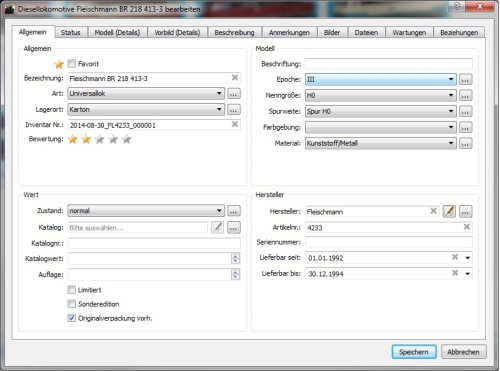
Task: Switch to the Vorbild (Details) tab
Action: (177, 33)
